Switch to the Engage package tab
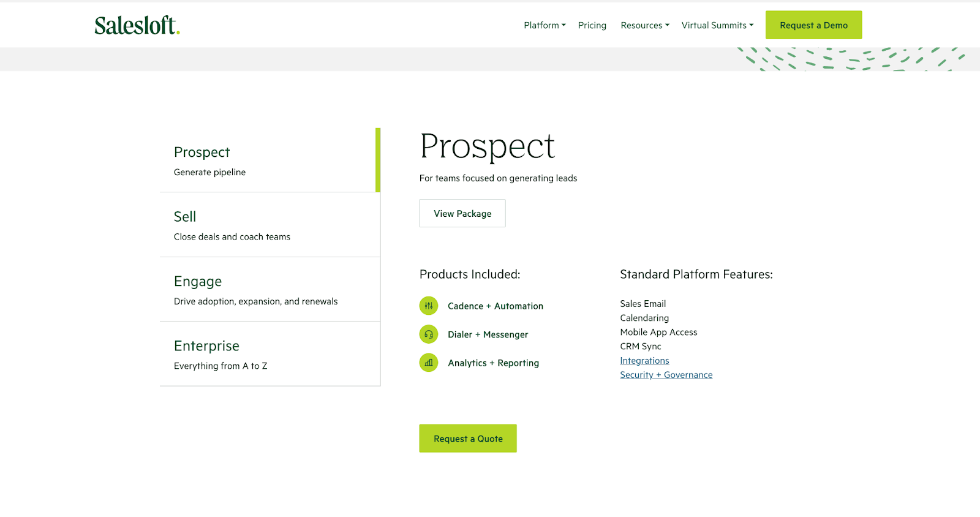This screenshot has height=517, width=980. pyautogui.click(x=270, y=289)
